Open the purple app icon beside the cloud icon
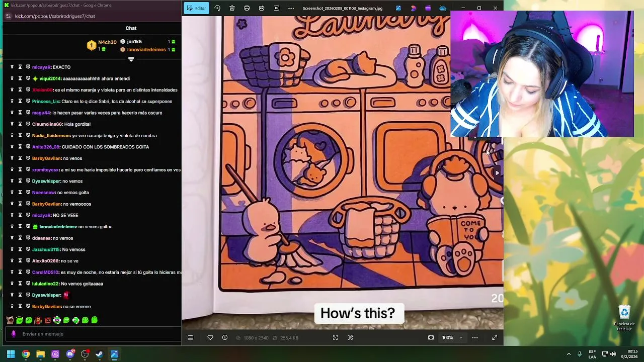644x362 pixels. 428,8
